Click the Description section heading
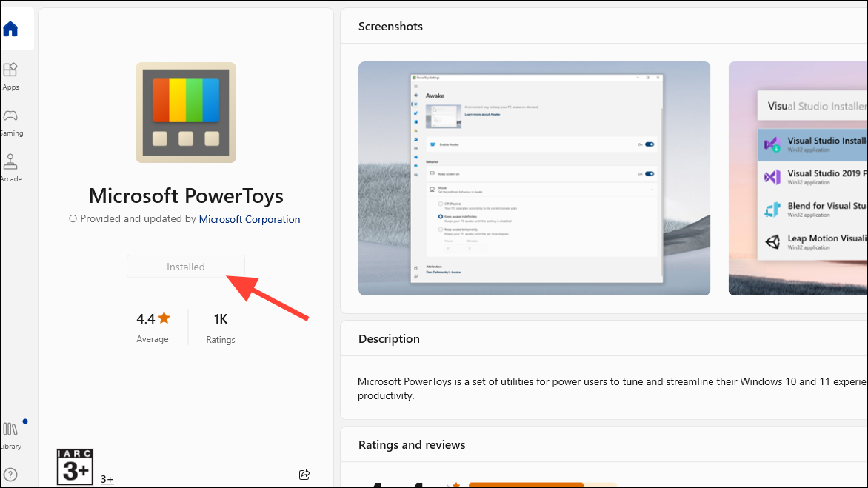Image resolution: width=868 pixels, height=488 pixels. (389, 338)
